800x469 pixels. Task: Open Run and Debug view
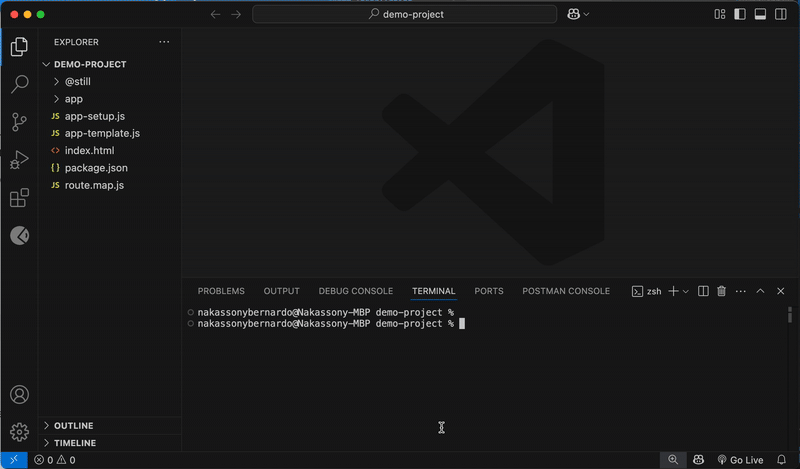click(x=19, y=160)
